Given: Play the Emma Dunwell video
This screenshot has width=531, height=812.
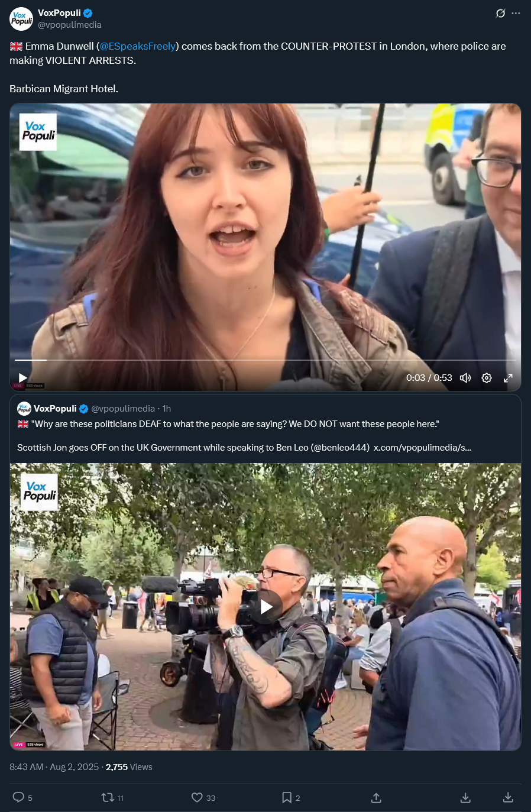Looking at the screenshot, I should [22, 378].
